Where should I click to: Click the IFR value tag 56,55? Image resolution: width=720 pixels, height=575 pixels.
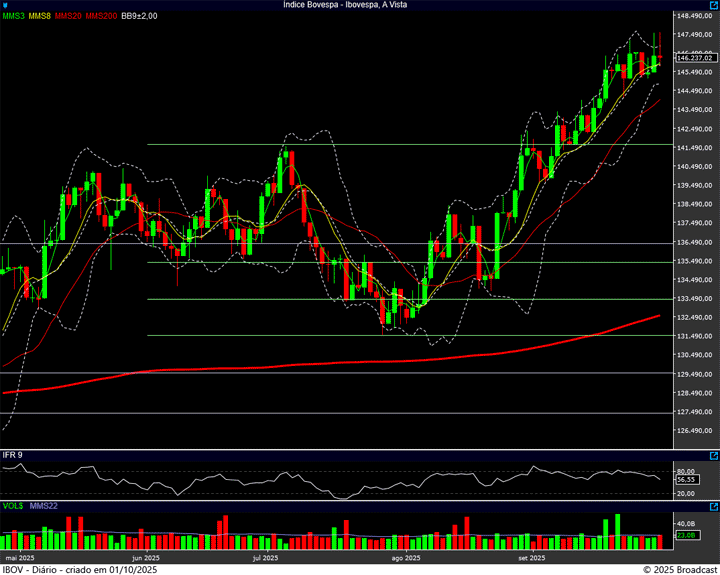coord(685,479)
